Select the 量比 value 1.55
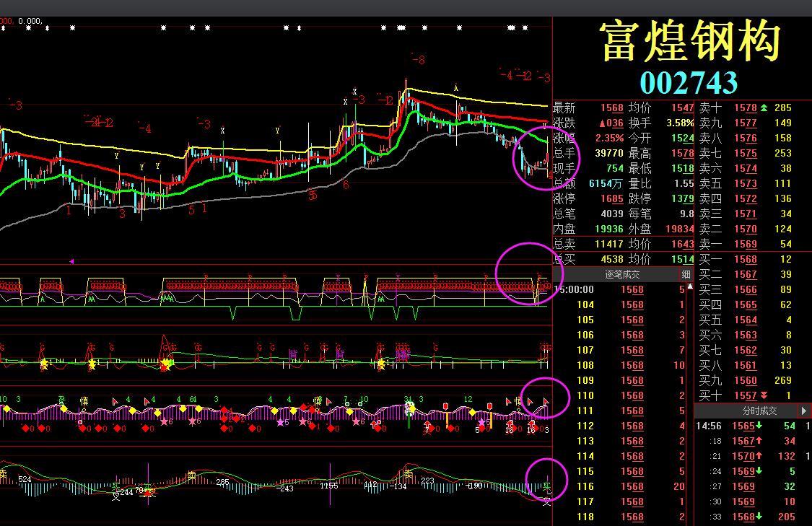The width and height of the screenshot is (812, 526). (684, 183)
